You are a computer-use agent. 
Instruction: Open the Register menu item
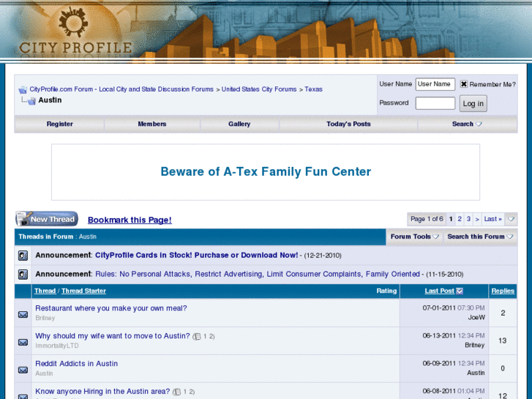click(60, 124)
